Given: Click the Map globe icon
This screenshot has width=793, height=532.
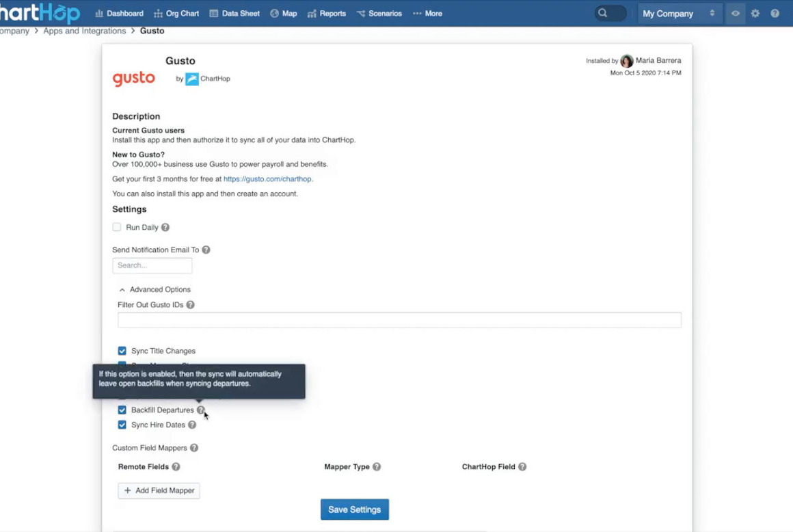Looking at the screenshot, I should (275, 14).
